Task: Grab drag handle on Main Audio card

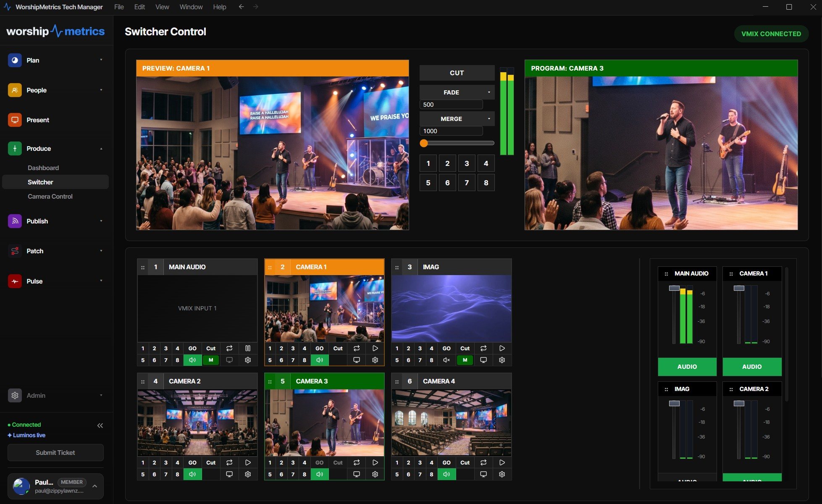Action: [143, 267]
